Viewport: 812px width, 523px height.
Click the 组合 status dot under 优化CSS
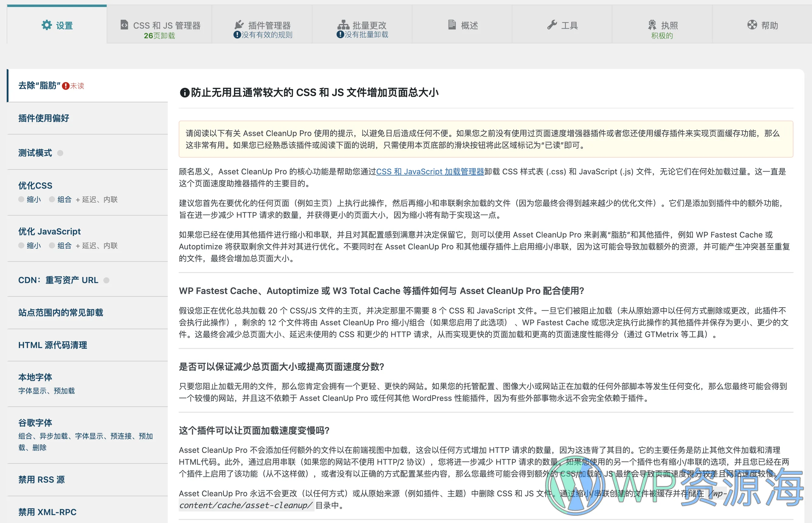[52, 199]
